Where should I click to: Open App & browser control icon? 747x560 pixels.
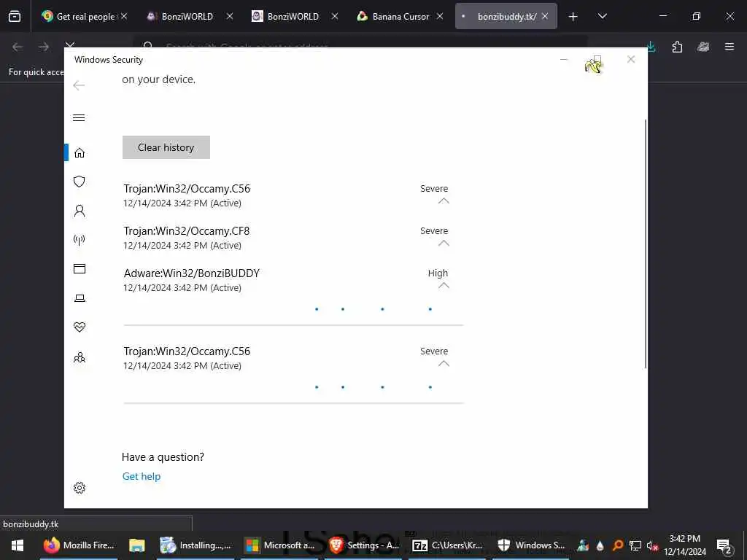(x=80, y=268)
